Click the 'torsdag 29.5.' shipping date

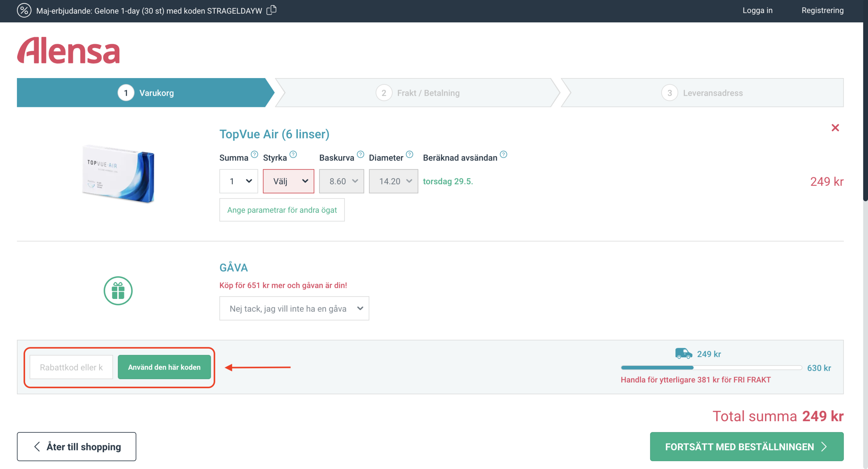448,181
